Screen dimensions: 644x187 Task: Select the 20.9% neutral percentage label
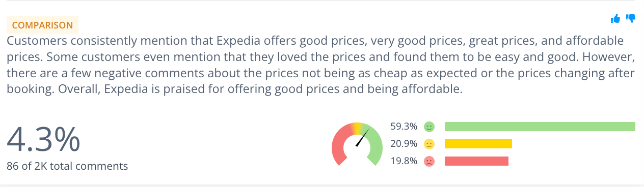404,144
